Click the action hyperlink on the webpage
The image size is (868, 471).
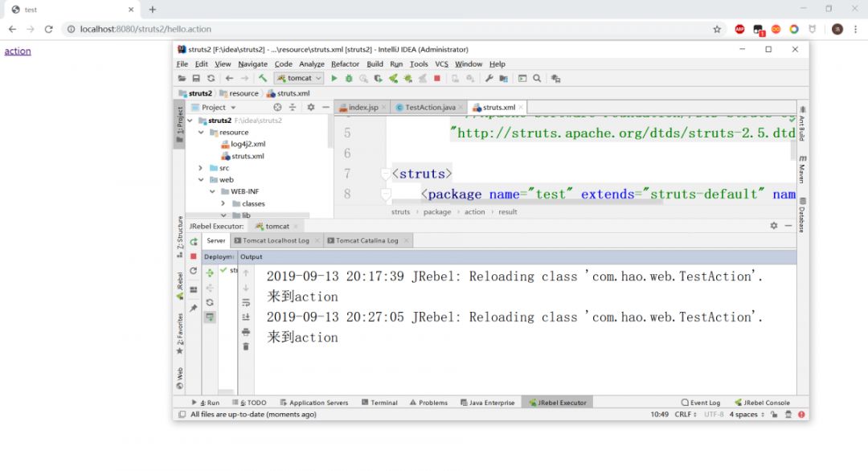(18, 51)
